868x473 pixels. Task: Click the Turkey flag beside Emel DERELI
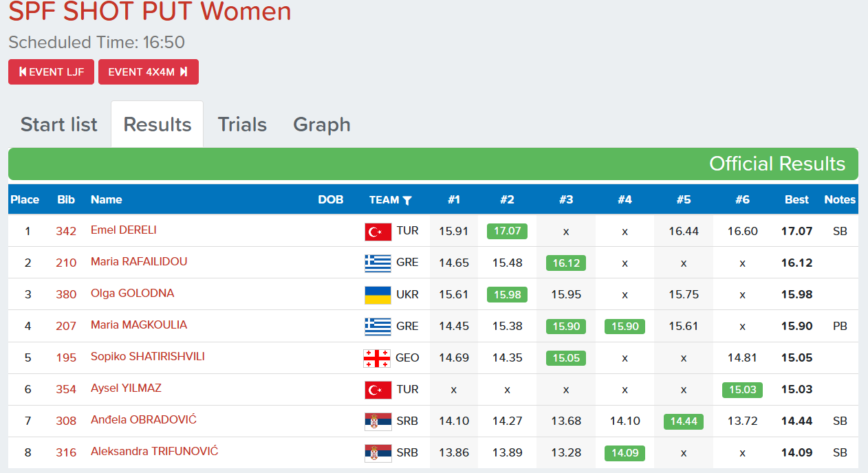378,232
